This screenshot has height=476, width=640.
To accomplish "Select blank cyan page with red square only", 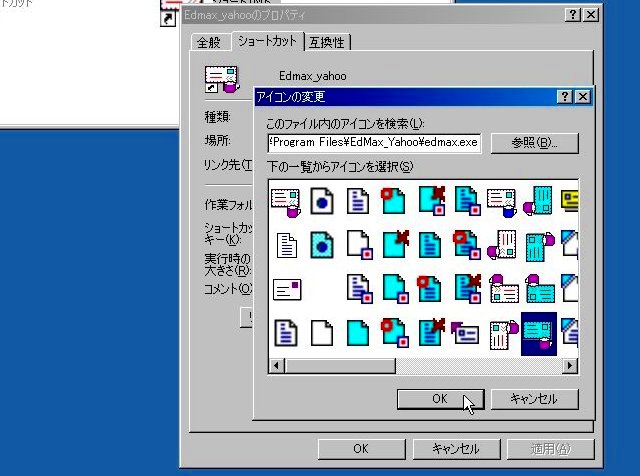I will pos(396,289).
